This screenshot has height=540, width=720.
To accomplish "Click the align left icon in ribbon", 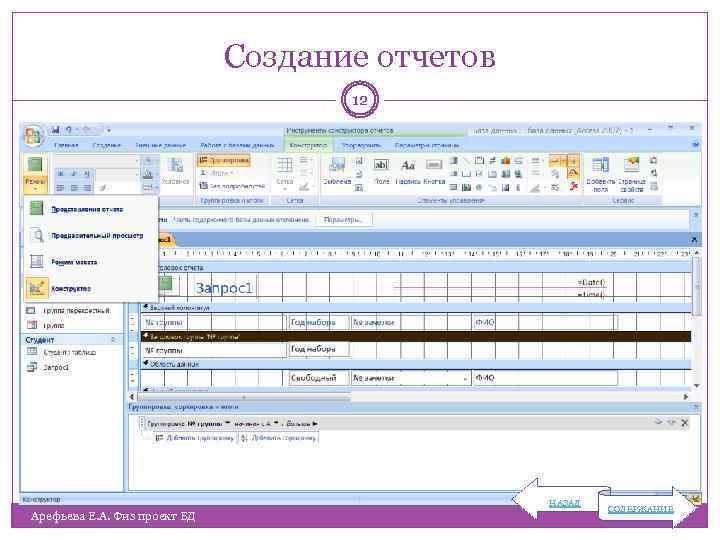I will point(61,187).
